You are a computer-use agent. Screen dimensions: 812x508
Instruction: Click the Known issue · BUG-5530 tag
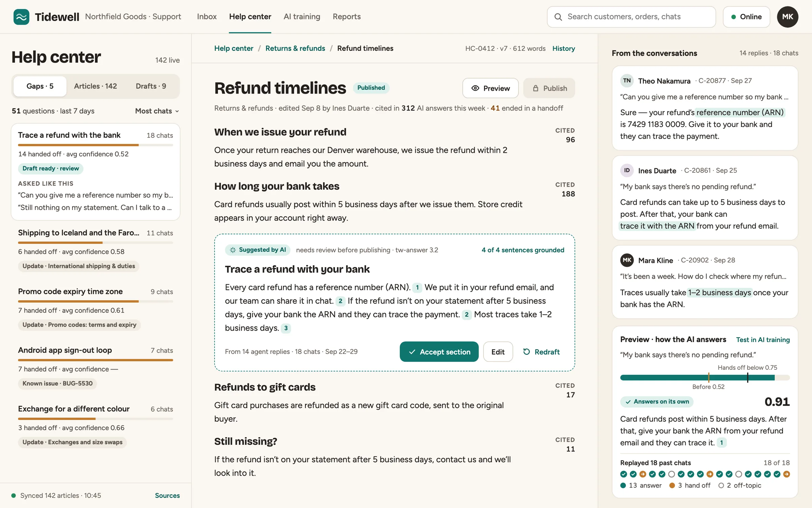[x=58, y=383]
